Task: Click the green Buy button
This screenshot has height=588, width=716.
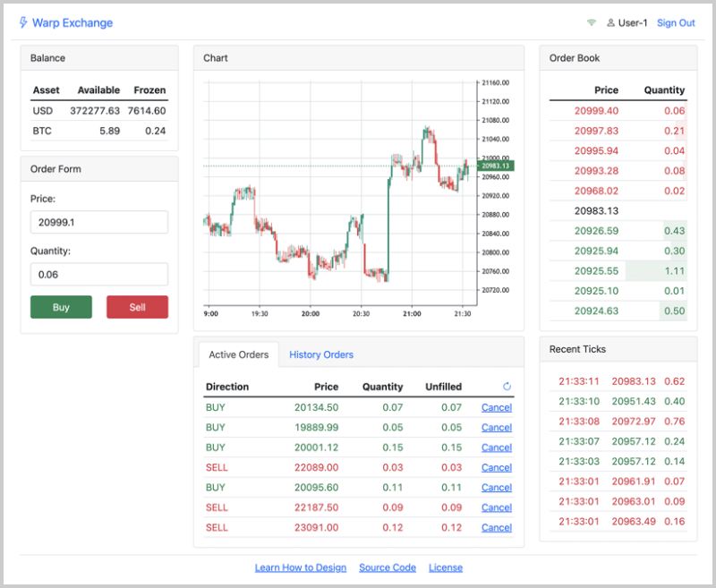Action: (x=61, y=306)
